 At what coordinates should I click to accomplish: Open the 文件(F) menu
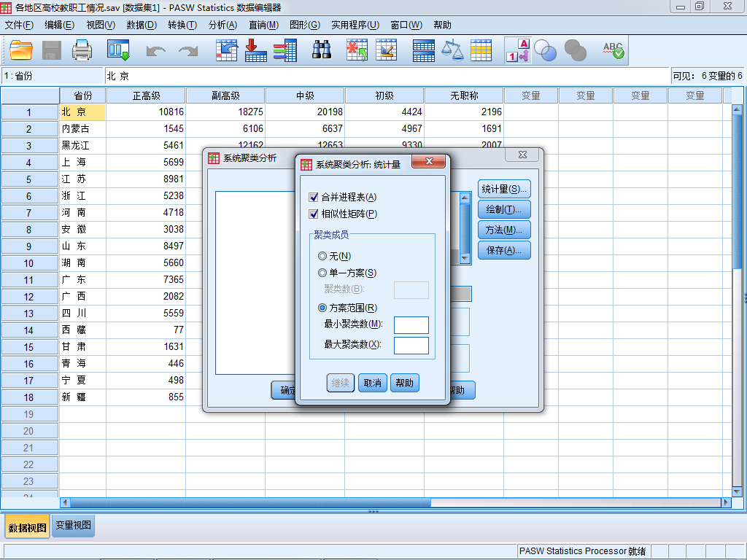[x=19, y=26]
